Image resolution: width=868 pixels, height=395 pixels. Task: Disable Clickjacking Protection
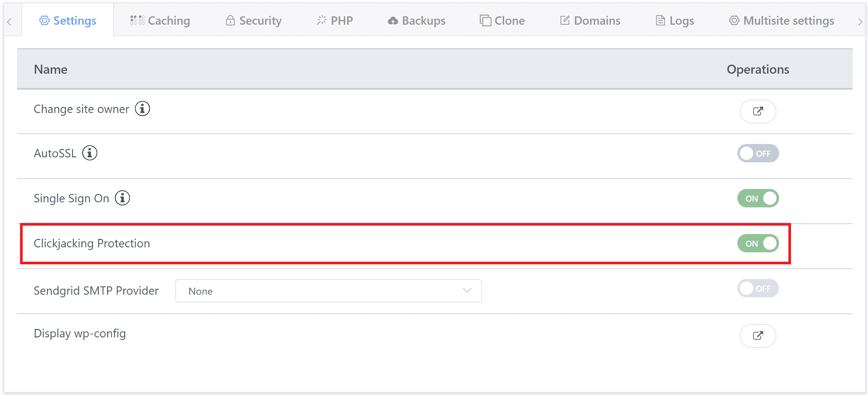tap(758, 243)
